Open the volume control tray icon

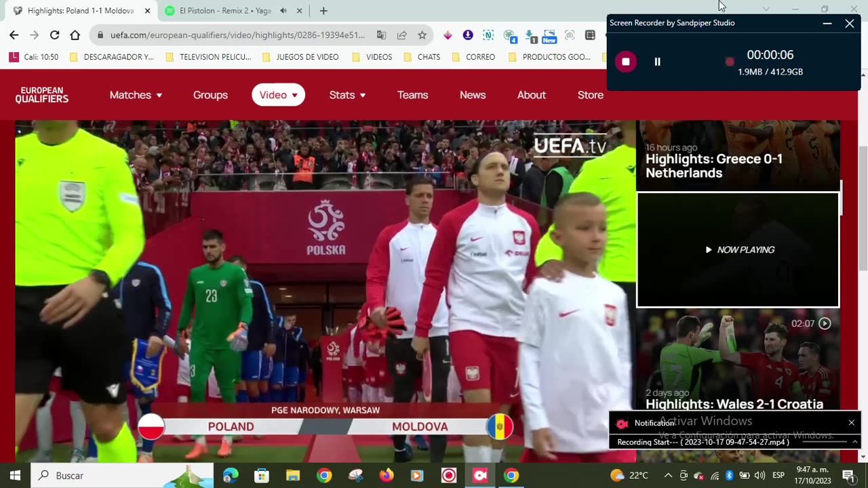coord(759,475)
